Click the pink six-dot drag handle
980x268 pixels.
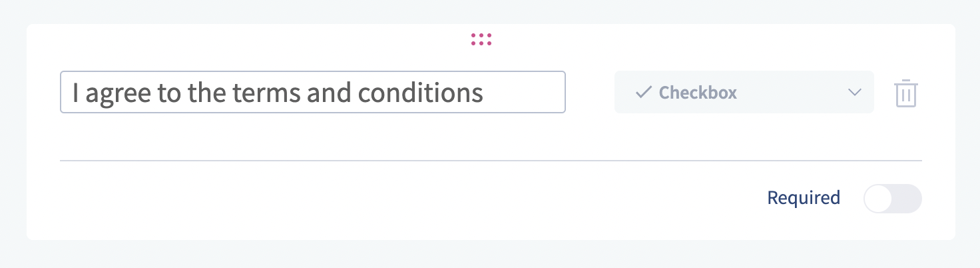[481, 39]
